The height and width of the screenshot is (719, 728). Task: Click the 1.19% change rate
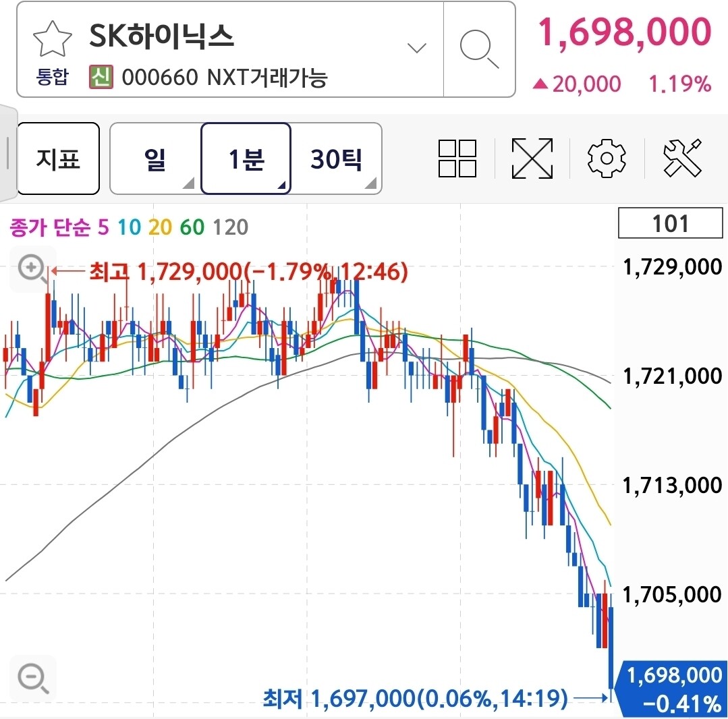point(679,84)
